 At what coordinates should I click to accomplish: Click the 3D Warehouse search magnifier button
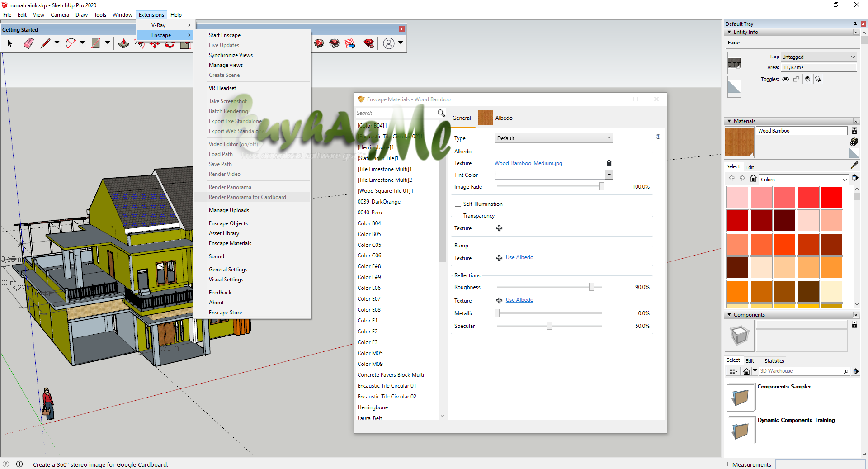[x=846, y=371]
